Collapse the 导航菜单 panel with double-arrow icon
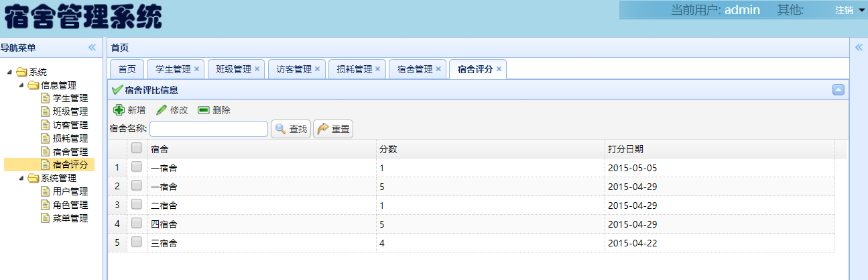This screenshot has width=868, height=280. [92, 48]
